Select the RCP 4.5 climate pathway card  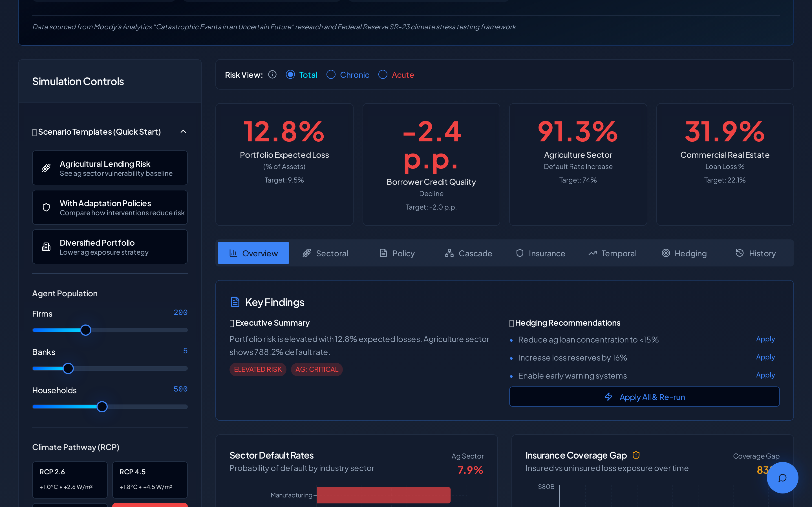pos(150,479)
